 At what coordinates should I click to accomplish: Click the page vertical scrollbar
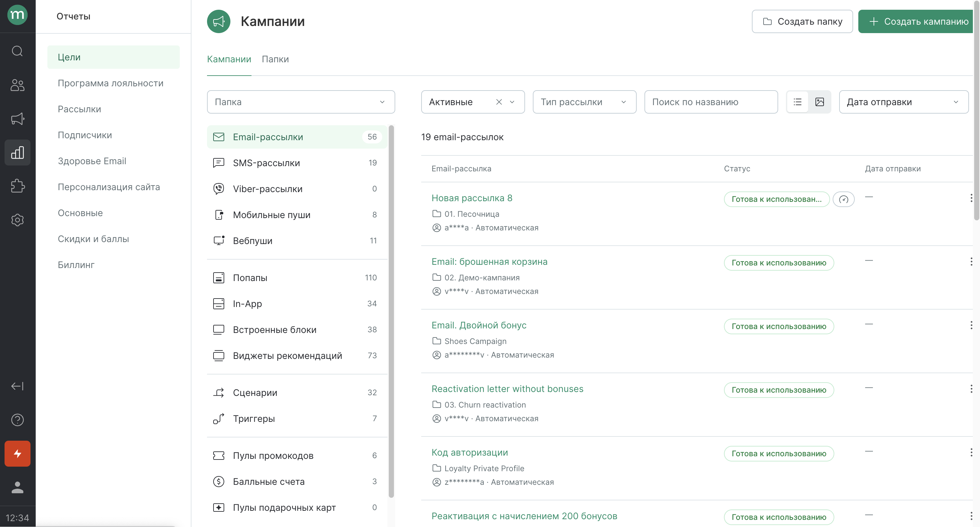(976, 110)
